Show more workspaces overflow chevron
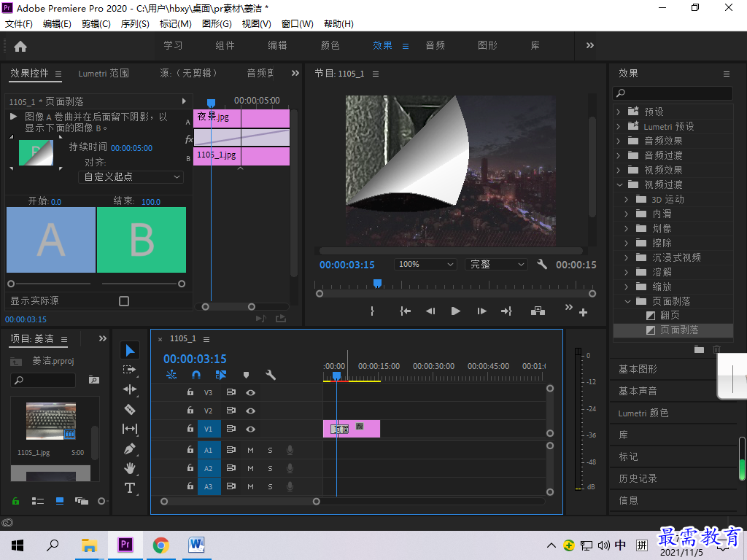This screenshot has width=747, height=560. (x=589, y=46)
